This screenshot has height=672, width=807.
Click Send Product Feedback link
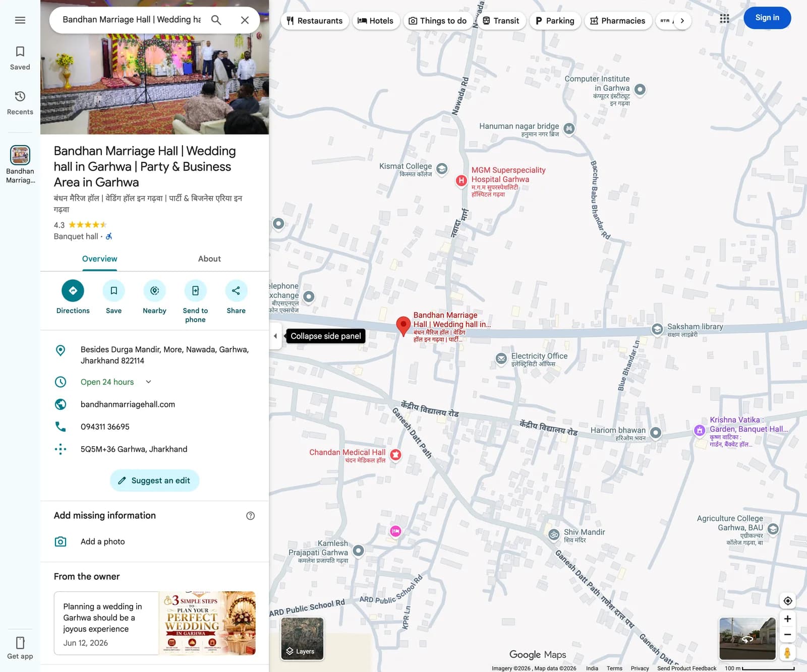click(686, 668)
